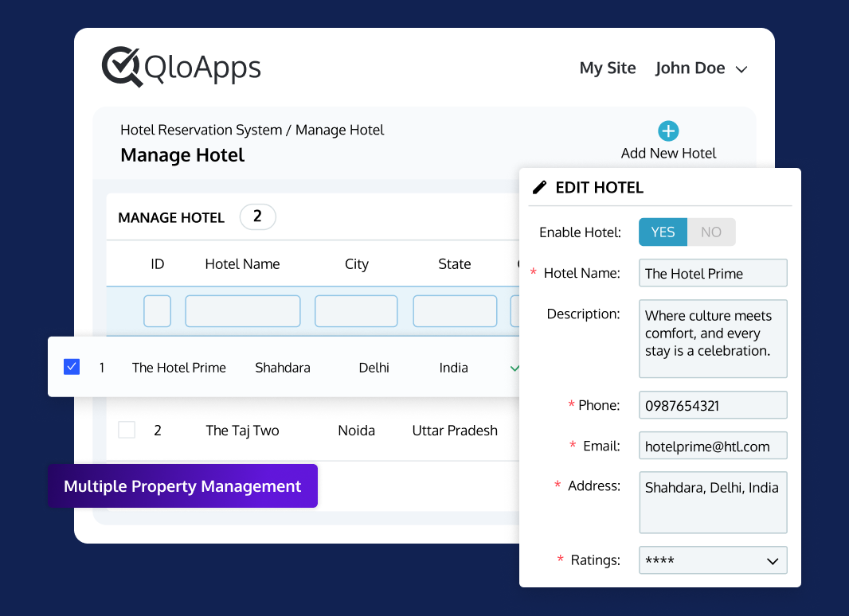Enable the hotel using the YES toggle
This screenshot has height=616, width=849.
[663, 232]
